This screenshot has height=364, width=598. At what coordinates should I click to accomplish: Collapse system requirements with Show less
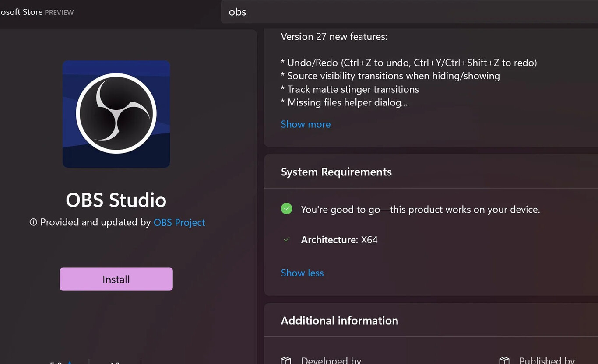302,273
